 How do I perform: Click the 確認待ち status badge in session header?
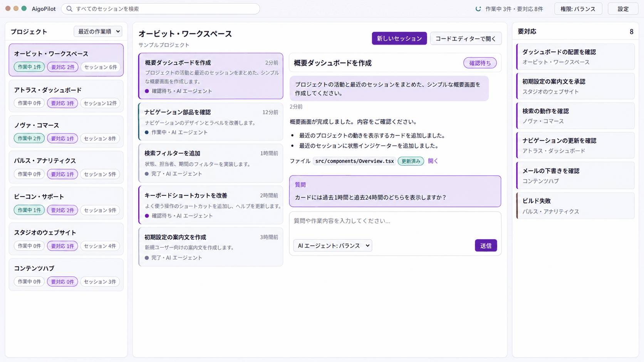[480, 63]
